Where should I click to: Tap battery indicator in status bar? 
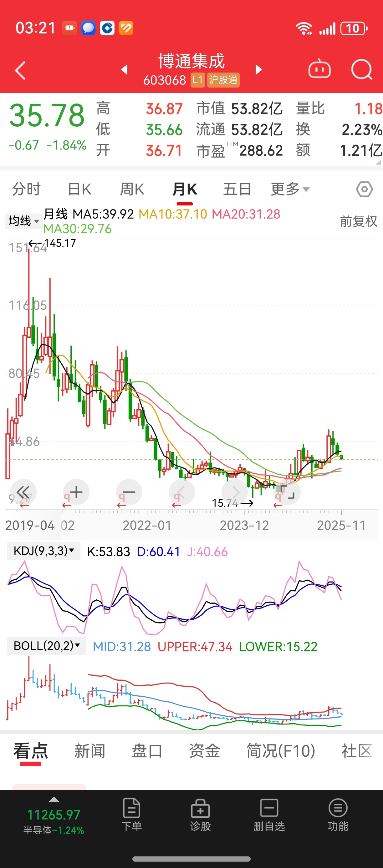(x=354, y=28)
